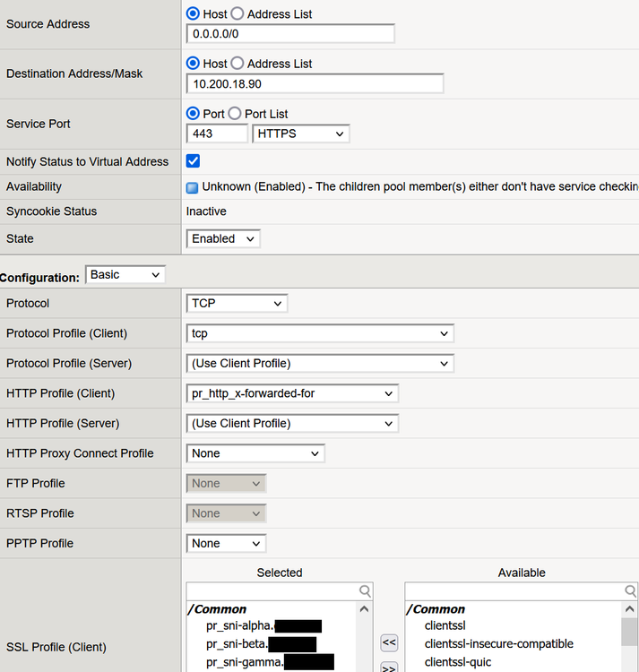Expand the Configuration Basic dropdown
The width and height of the screenshot is (639, 672).
click(x=125, y=274)
